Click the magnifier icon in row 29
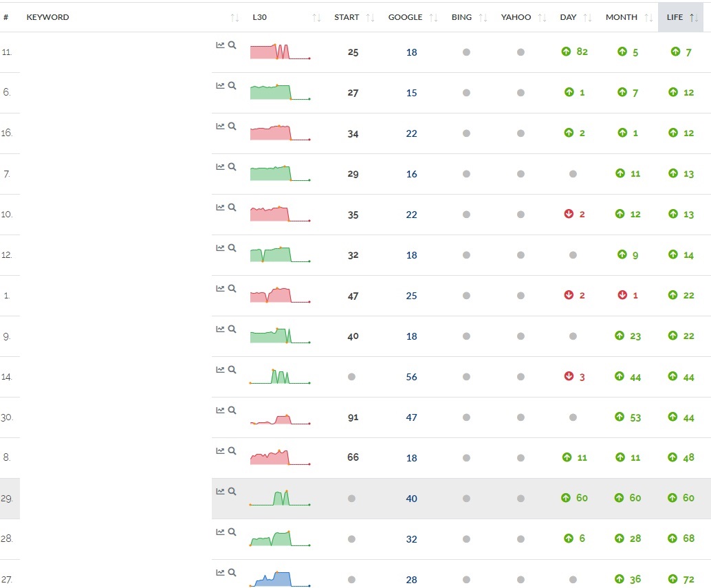Image resolution: width=711 pixels, height=588 pixels. point(232,491)
